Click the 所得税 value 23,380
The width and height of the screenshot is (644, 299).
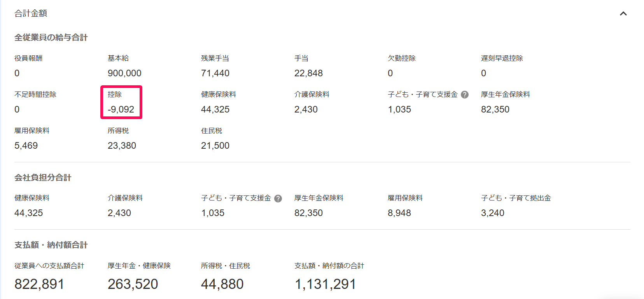tap(122, 146)
